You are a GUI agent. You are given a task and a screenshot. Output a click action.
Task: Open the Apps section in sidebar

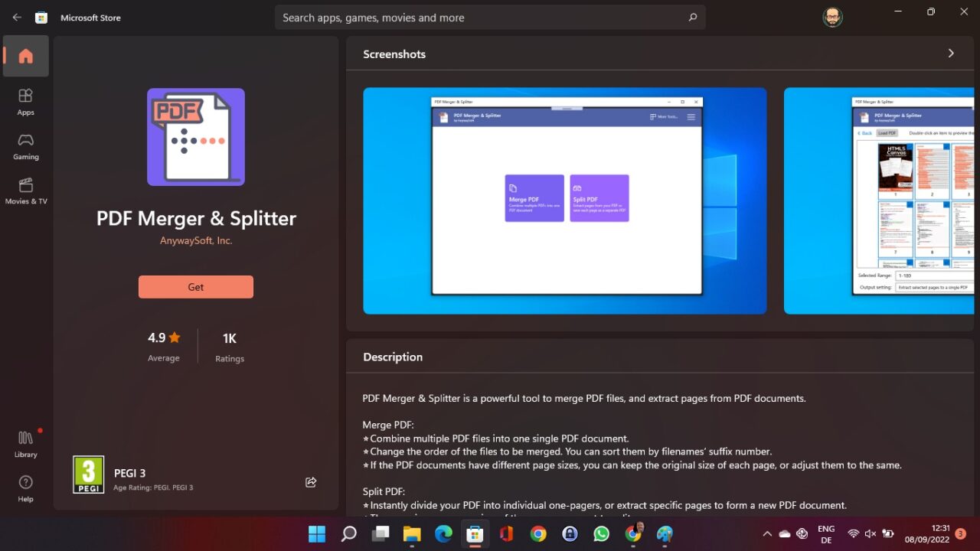[25, 102]
